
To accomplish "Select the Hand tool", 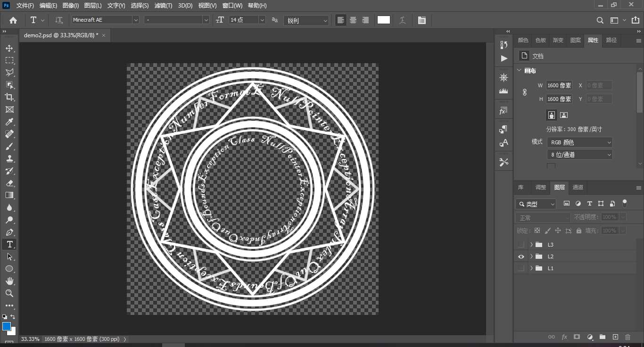I will (x=9, y=281).
